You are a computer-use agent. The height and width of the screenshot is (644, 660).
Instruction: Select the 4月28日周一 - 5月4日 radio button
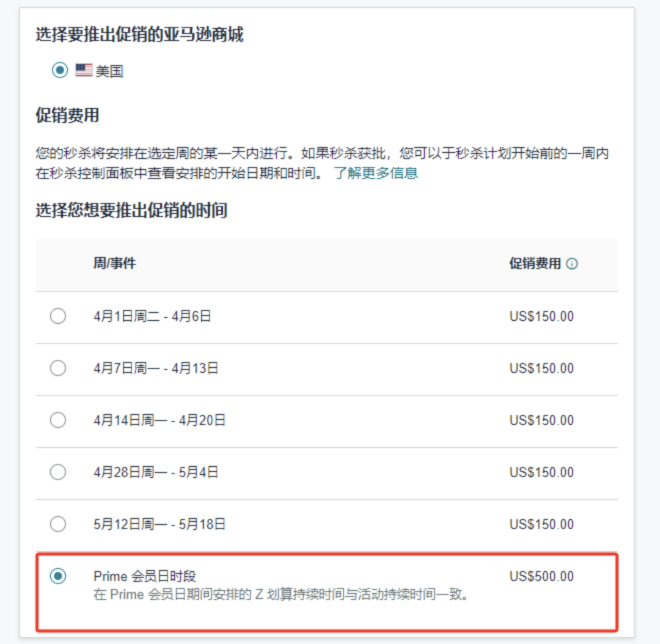pos(58,472)
